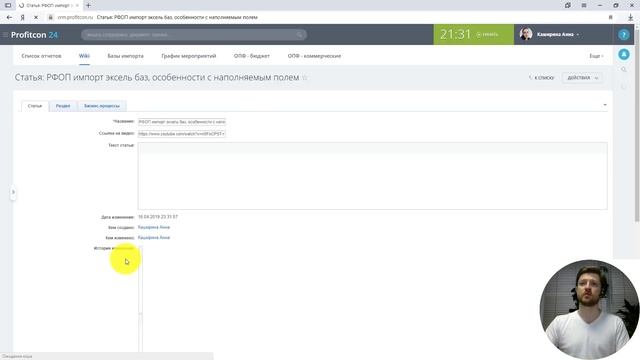640x360 pixels.
Task: Open the Базы импорта menu item
Action: coord(125,56)
